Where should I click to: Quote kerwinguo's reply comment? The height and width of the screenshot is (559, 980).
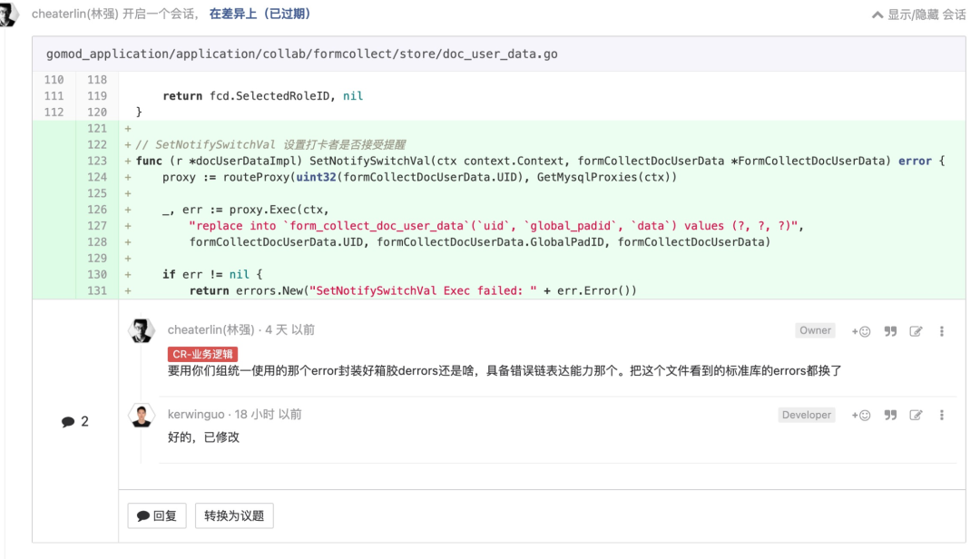(x=890, y=416)
